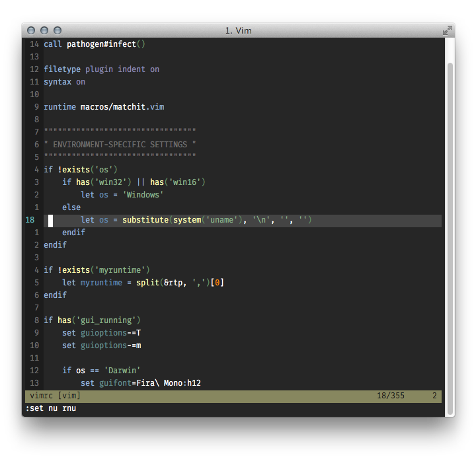This screenshot has height=469, width=476.
Task: Click relative line number 14 in gutter
Action: click(34, 44)
